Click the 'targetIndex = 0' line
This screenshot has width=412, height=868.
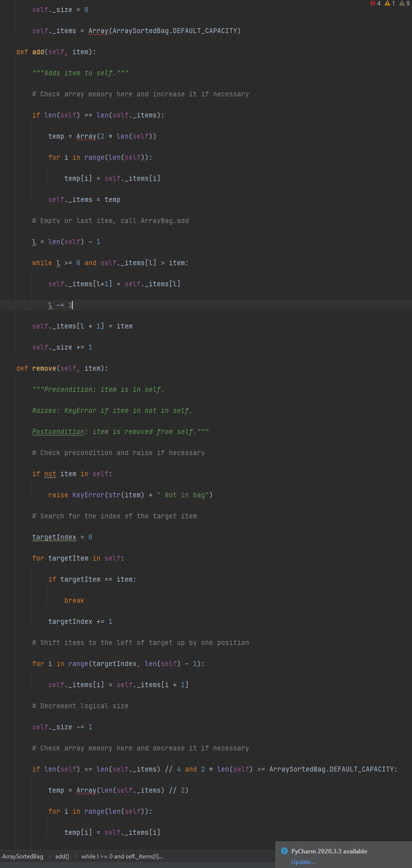click(x=62, y=537)
